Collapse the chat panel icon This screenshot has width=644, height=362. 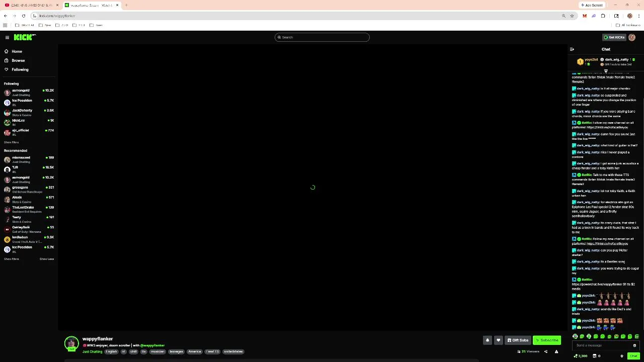(572, 49)
